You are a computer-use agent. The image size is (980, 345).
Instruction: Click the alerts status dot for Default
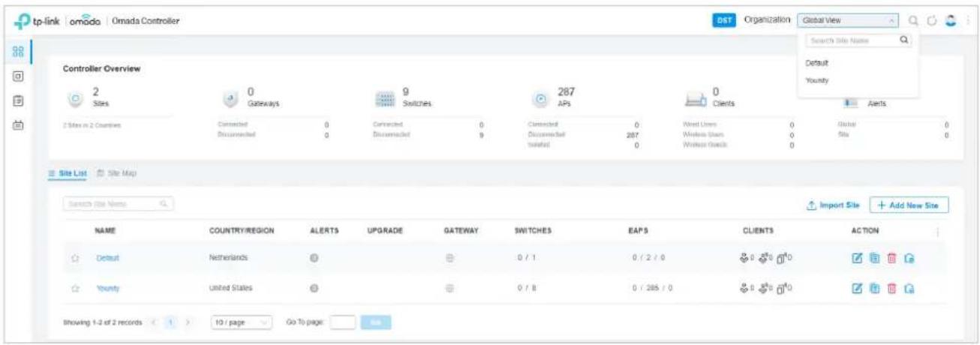pos(315,257)
